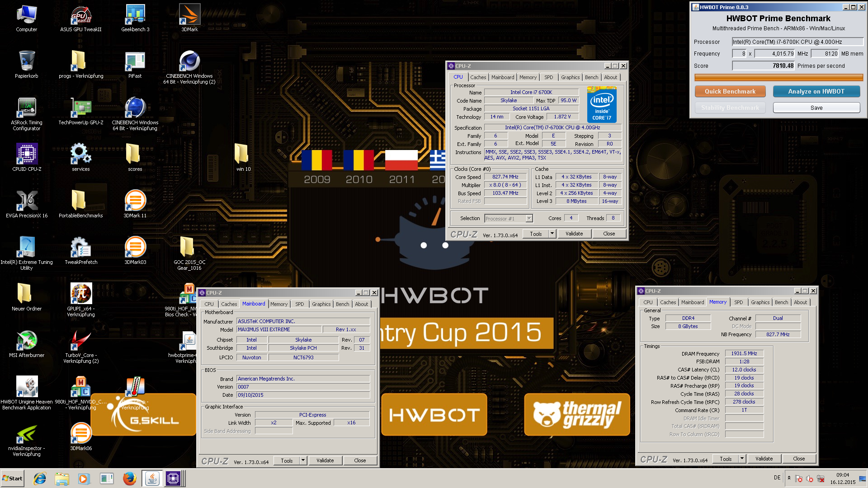
Task: Open GOC 2015_OC Gear_1016 folder
Action: pos(189,253)
